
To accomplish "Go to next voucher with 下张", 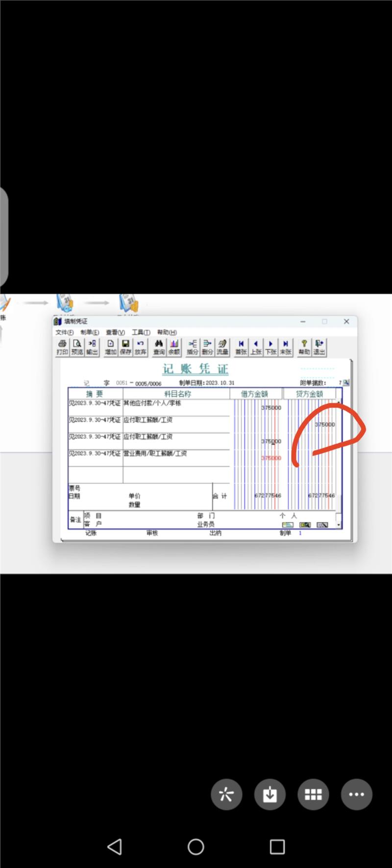I will tap(271, 347).
